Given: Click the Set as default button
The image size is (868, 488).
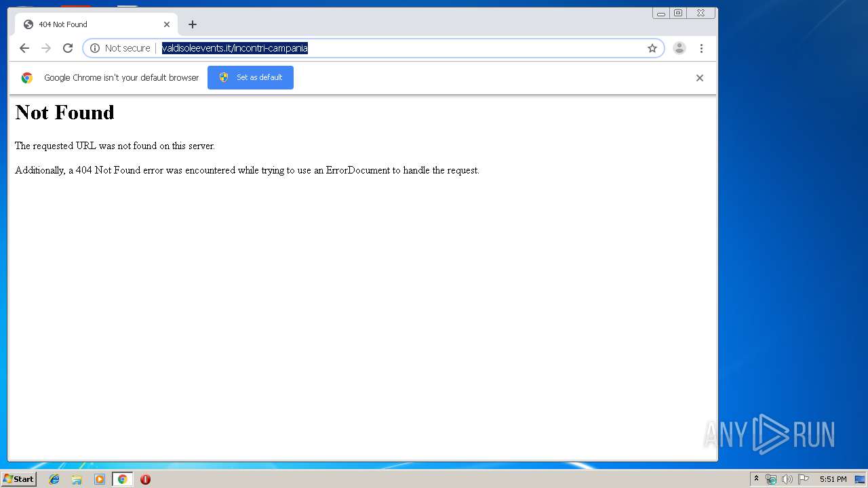Looking at the screenshot, I should tap(250, 77).
